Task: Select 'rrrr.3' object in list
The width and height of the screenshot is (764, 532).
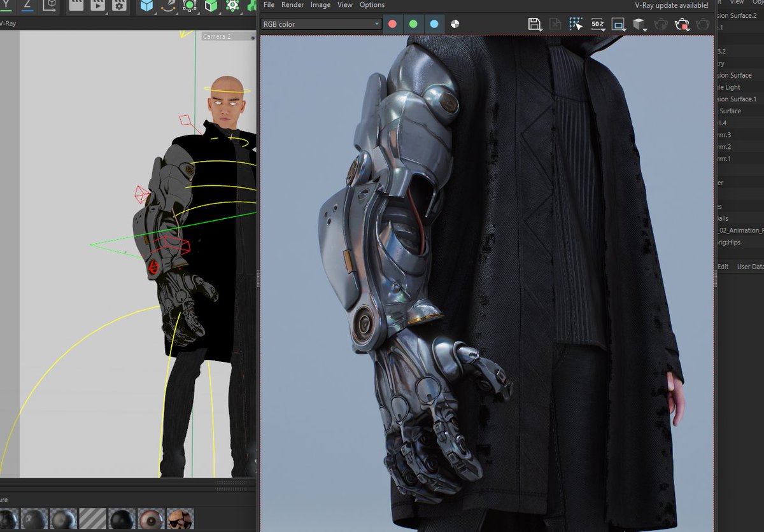Action: pos(725,135)
